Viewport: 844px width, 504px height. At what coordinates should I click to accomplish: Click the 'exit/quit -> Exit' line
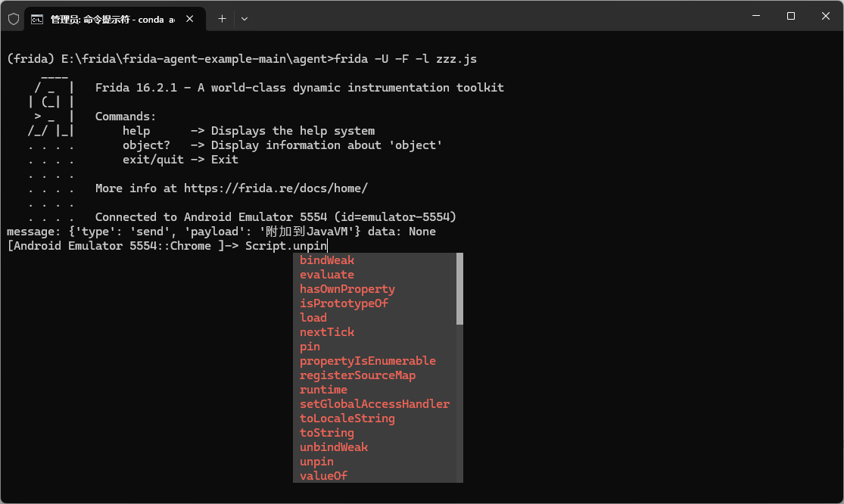click(180, 160)
